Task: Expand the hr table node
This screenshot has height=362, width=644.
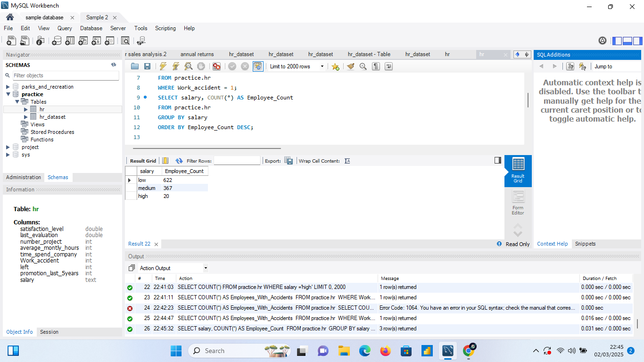Action: [x=26, y=109]
